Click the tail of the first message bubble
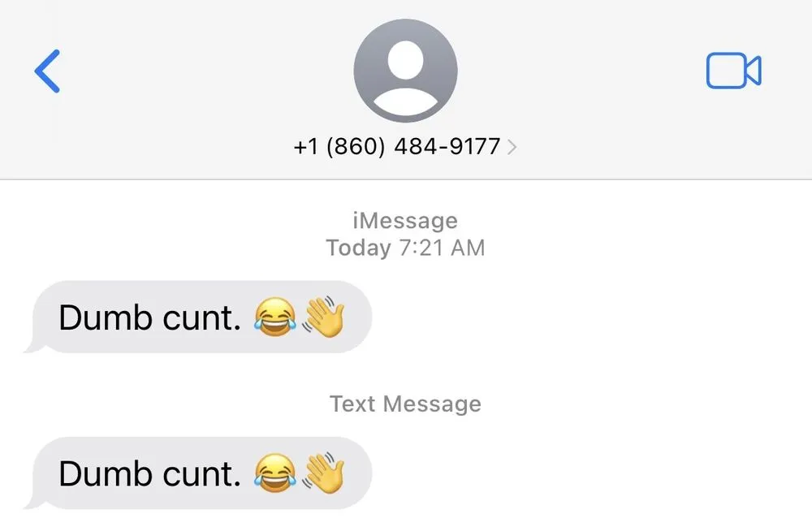 pos(33,347)
